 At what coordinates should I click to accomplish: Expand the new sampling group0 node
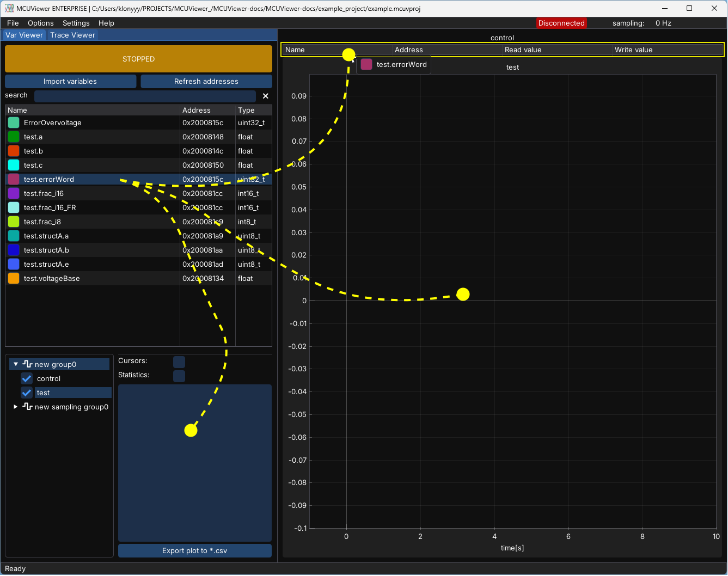[x=16, y=407]
